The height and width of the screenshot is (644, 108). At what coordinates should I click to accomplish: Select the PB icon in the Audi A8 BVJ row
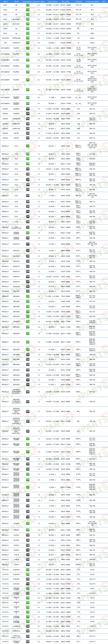click(x=28, y=29)
